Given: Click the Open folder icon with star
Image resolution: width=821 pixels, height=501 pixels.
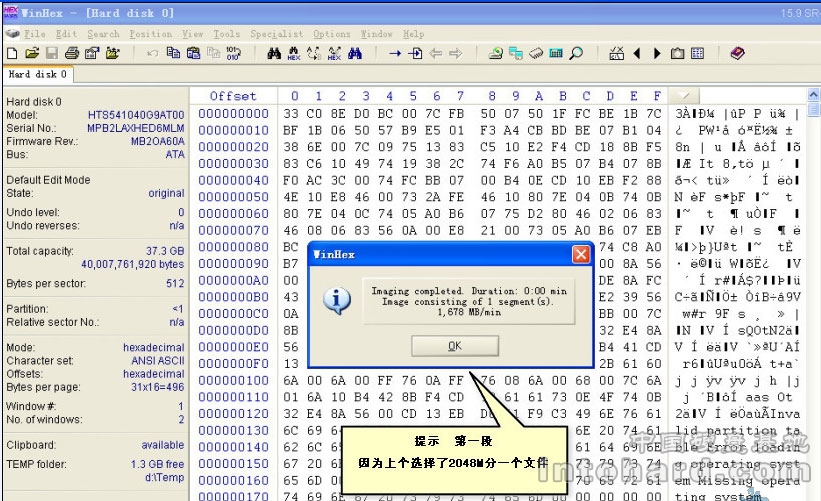Looking at the screenshot, I should click(x=113, y=53).
